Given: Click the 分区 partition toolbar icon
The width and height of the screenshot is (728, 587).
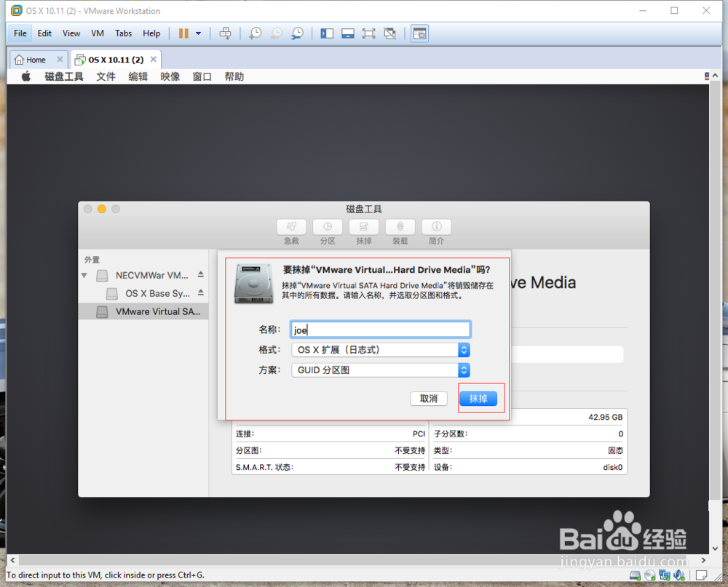Looking at the screenshot, I should (x=328, y=227).
